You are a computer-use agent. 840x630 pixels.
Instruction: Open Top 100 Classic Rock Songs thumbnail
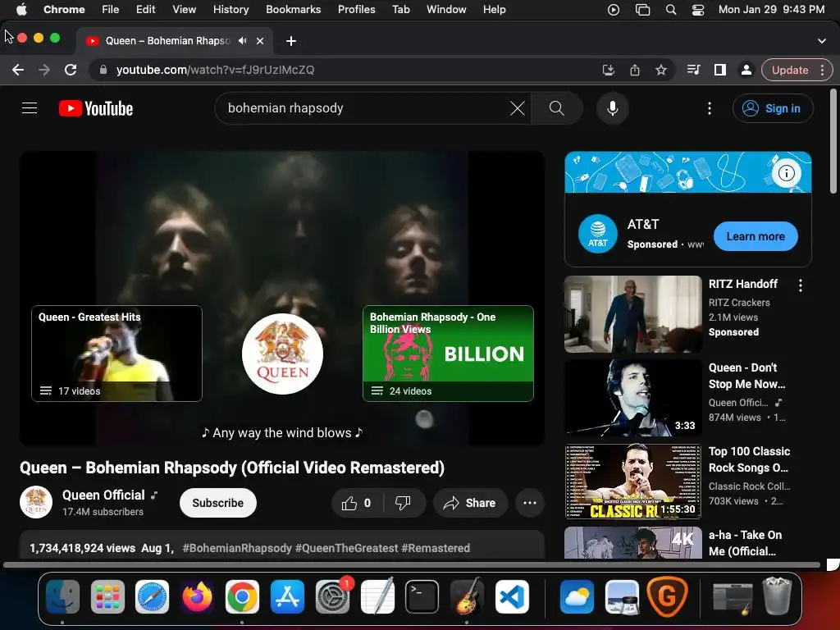pyautogui.click(x=632, y=481)
